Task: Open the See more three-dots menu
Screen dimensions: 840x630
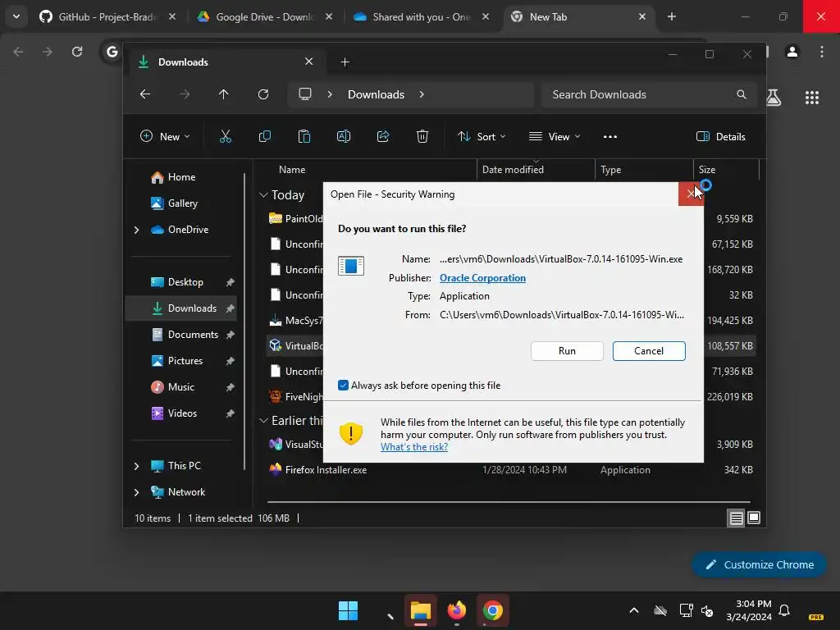Action: [610, 137]
